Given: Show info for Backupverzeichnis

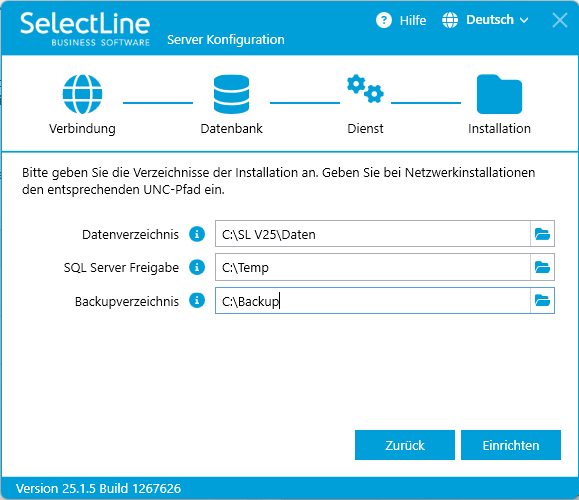Looking at the screenshot, I should pos(197,301).
